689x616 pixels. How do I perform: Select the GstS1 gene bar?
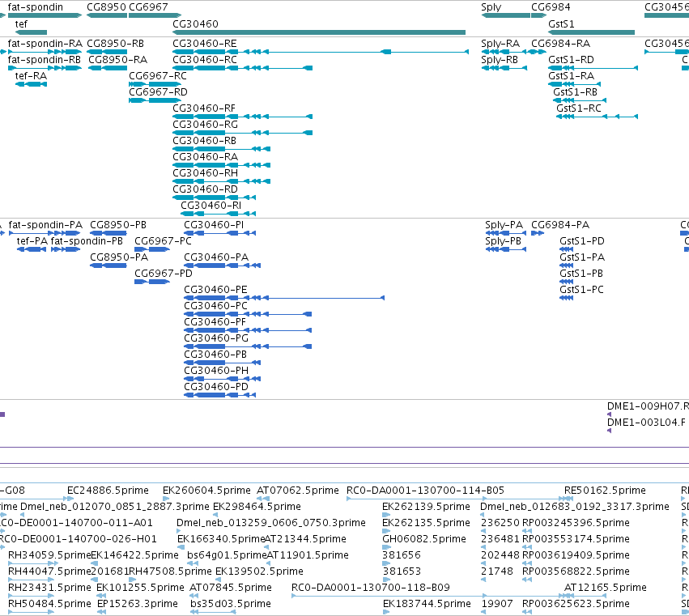click(x=592, y=32)
